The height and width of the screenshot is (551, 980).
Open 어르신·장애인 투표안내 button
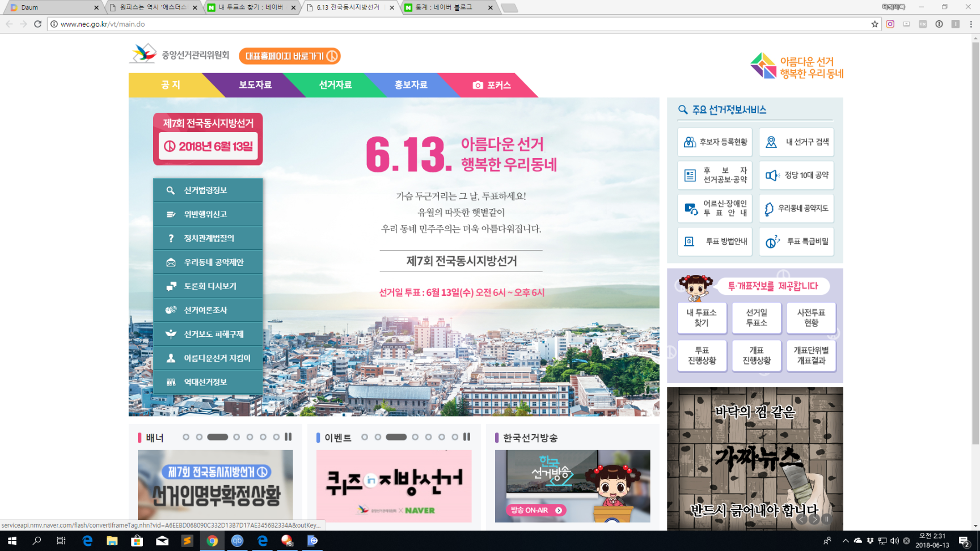tap(715, 209)
